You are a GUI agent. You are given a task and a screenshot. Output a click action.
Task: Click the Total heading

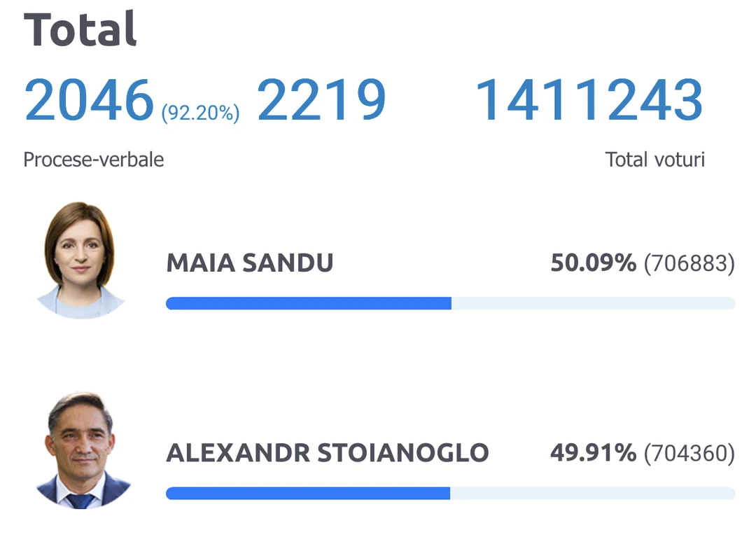80,30
